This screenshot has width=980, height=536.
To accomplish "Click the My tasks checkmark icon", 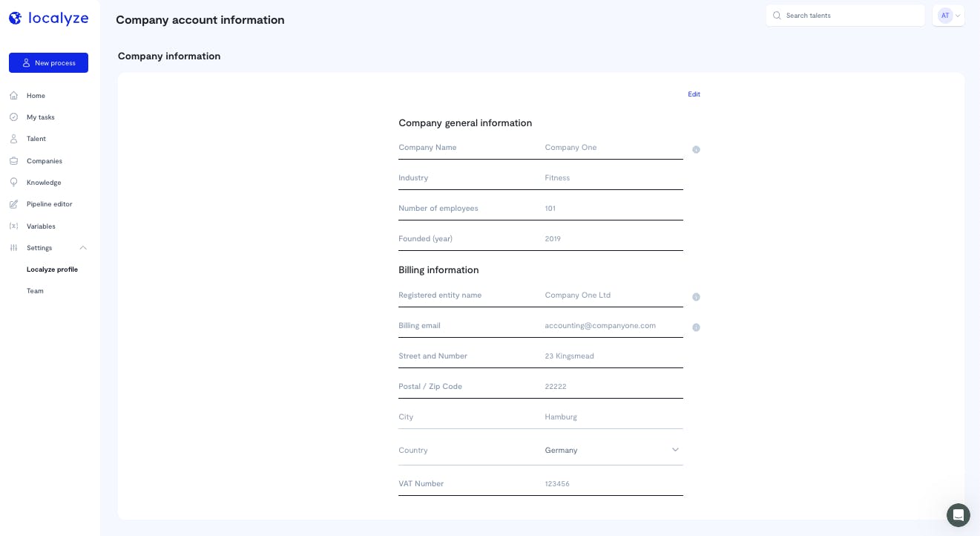I will (13, 117).
